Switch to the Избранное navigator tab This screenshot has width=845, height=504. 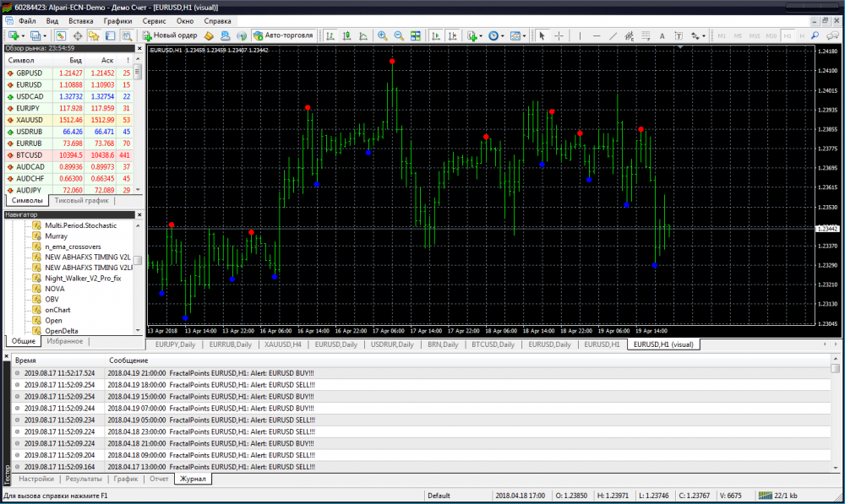[65, 341]
